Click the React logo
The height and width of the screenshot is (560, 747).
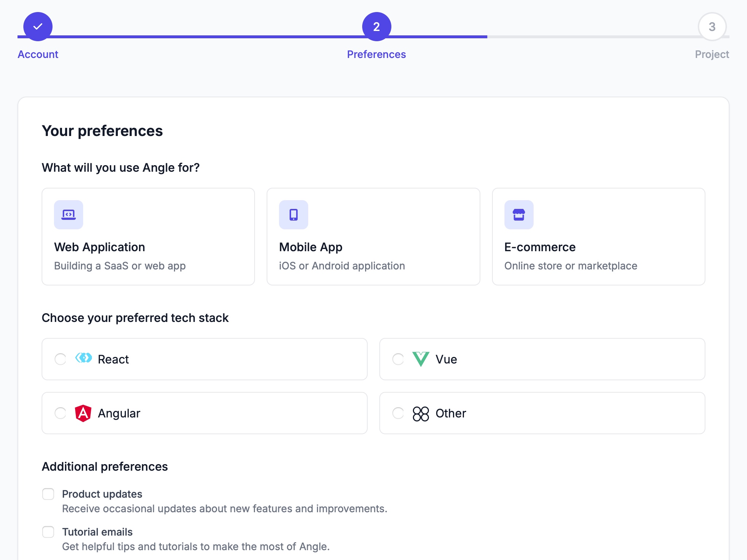pos(84,359)
